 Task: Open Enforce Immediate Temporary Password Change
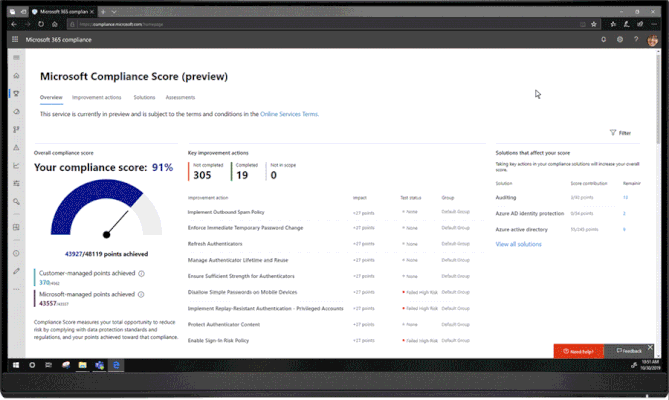pos(245,228)
